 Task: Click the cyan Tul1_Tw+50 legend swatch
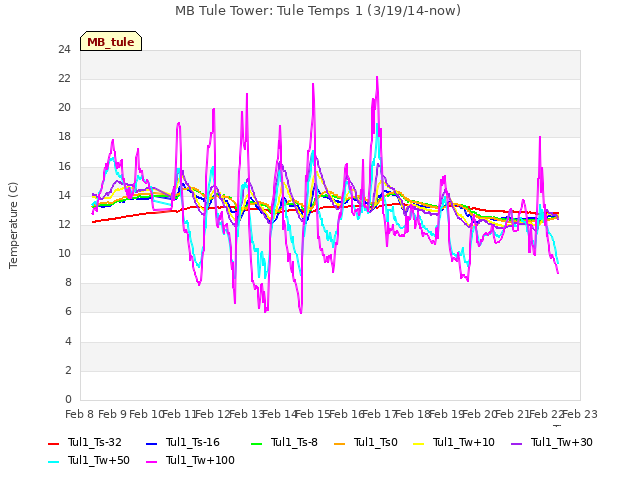tap(53, 461)
